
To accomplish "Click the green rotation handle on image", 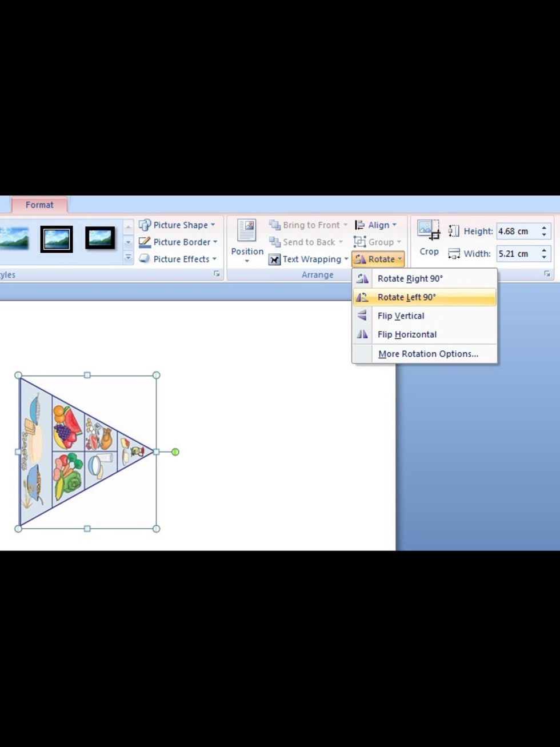I will point(175,452).
